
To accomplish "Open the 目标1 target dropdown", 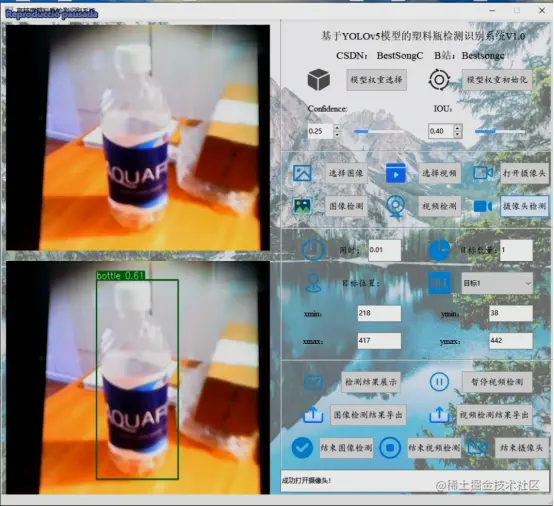I will point(497,283).
